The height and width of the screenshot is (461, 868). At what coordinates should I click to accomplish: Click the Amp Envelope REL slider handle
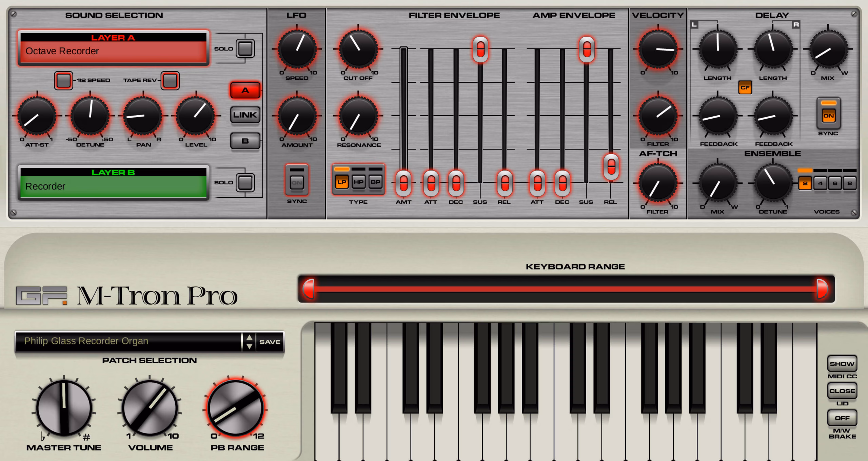(611, 166)
